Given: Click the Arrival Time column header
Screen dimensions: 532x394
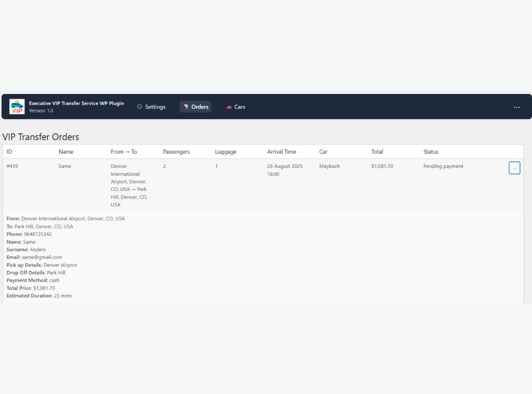Looking at the screenshot, I should click(282, 151).
